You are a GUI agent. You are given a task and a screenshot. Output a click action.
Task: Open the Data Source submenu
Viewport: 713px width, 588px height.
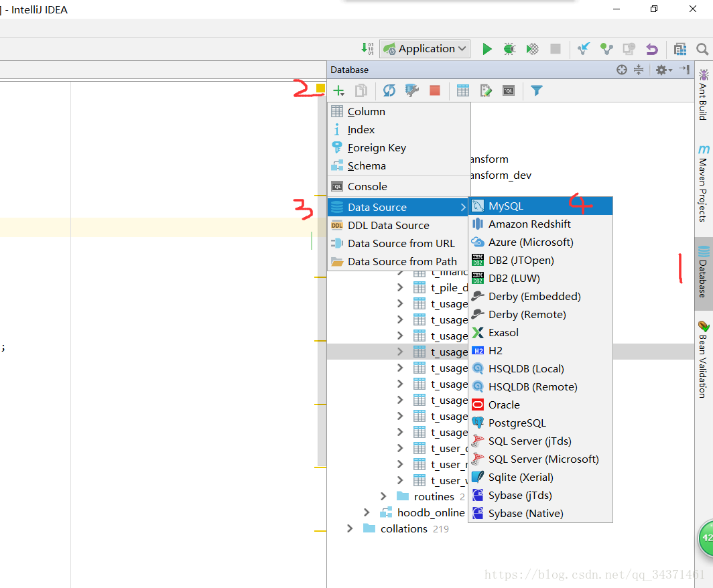click(x=399, y=207)
